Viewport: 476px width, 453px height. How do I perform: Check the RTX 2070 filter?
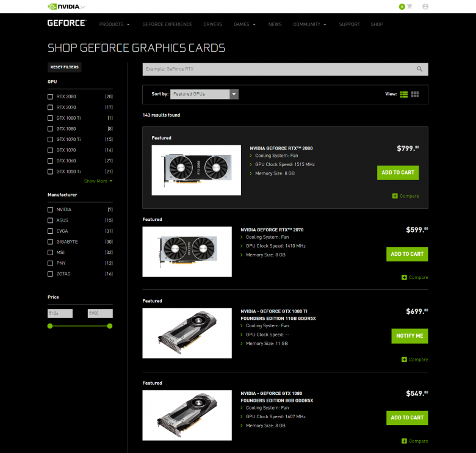tap(51, 107)
